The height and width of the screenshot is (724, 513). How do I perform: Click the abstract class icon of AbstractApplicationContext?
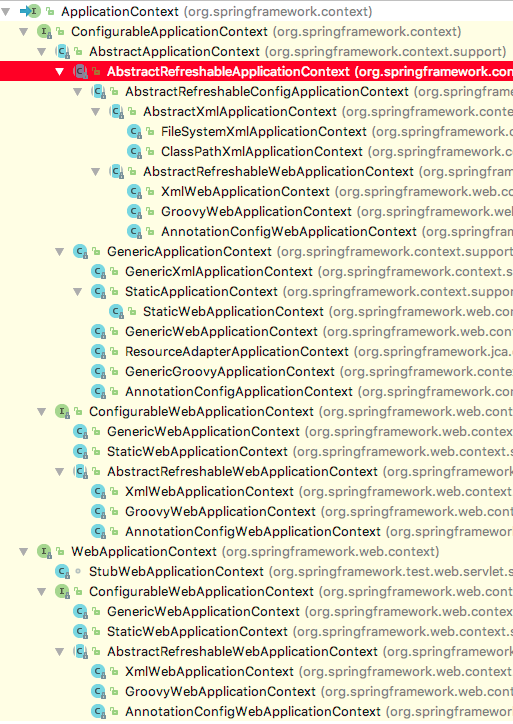pos(62,51)
